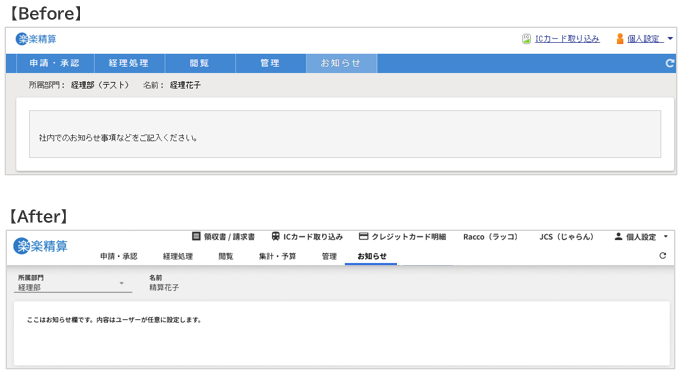The height and width of the screenshot is (374, 680).
Task: Click the person icon beside After 個人設定
Action: 618,236
